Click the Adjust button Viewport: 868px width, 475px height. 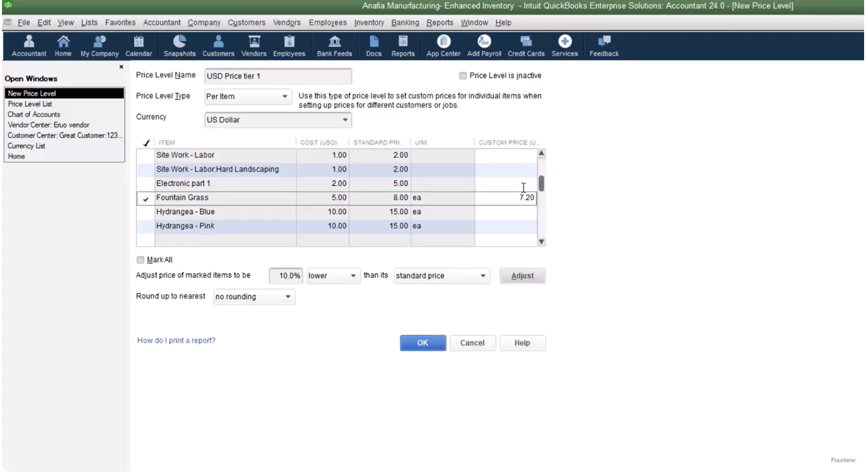click(522, 276)
